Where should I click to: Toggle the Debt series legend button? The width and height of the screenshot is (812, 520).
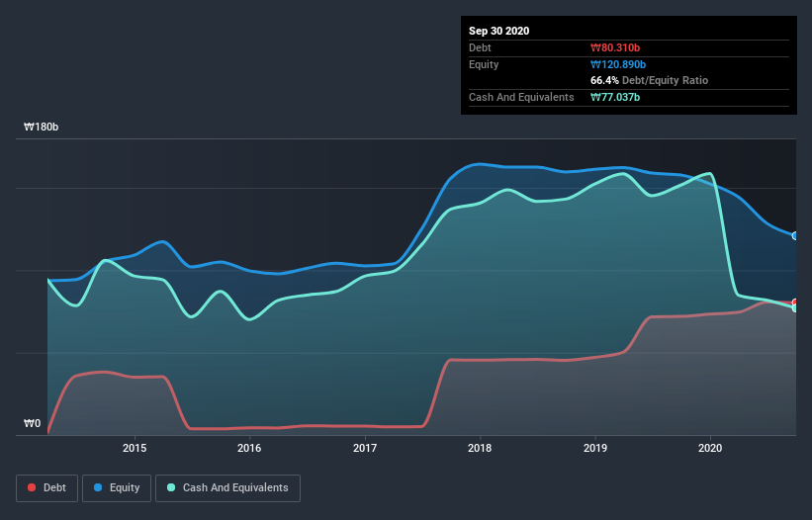tap(46, 488)
